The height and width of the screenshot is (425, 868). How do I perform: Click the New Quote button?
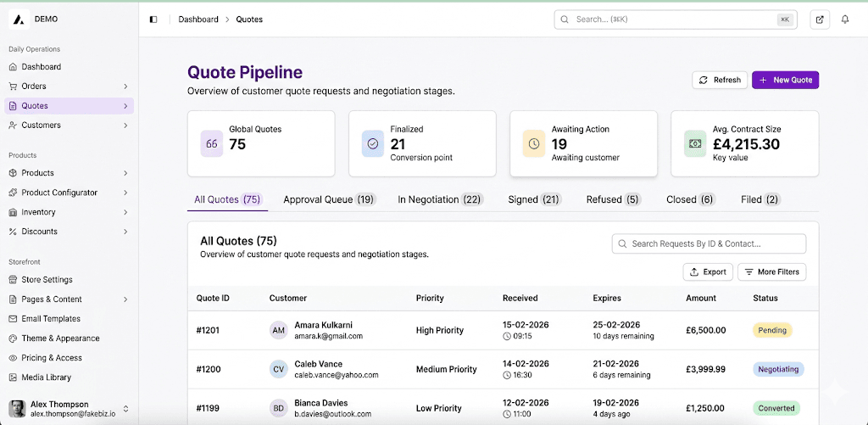[785, 80]
